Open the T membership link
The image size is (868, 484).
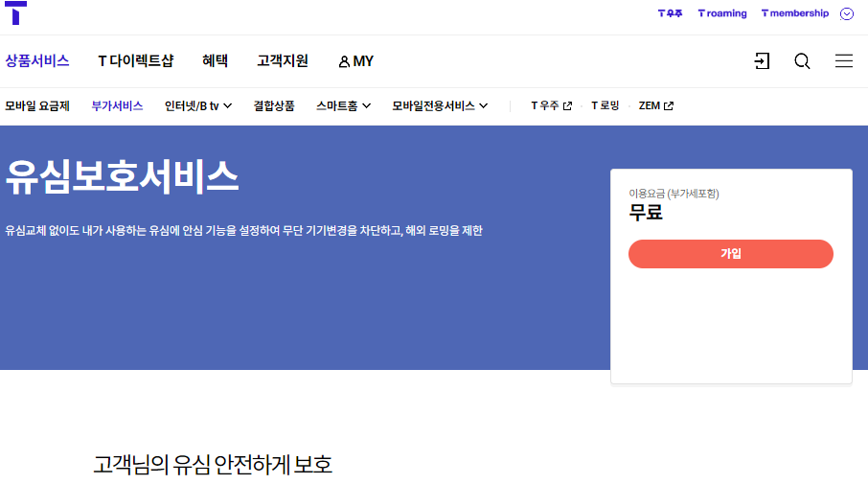(795, 13)
